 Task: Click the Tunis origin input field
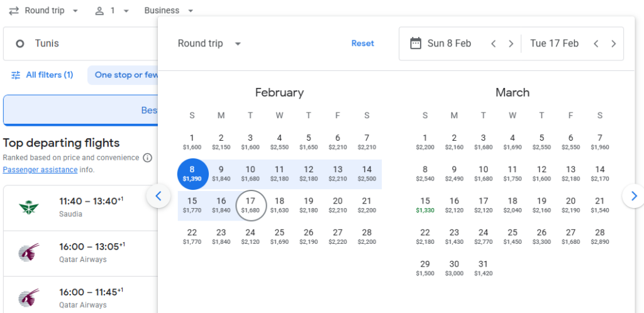[81, 43]
